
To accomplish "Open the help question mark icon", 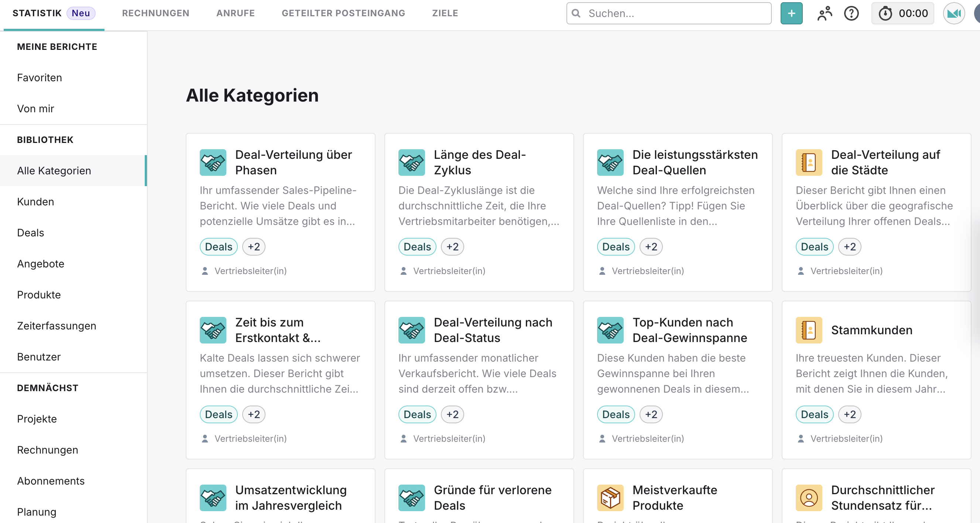I will [x=851, y=13].
